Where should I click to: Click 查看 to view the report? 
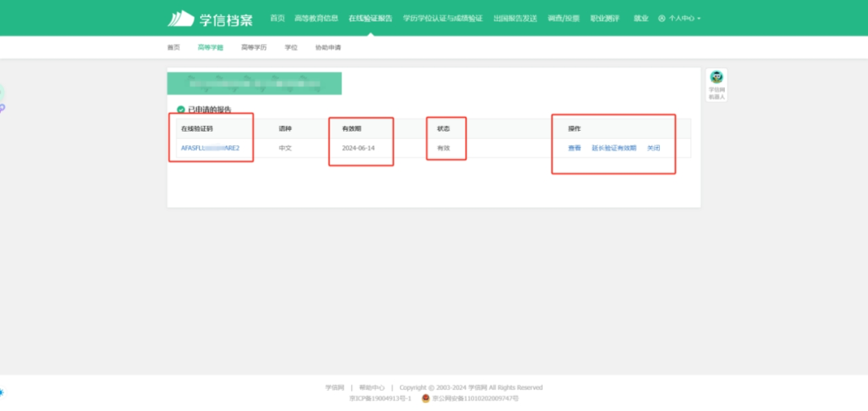[x=575, y=149]
